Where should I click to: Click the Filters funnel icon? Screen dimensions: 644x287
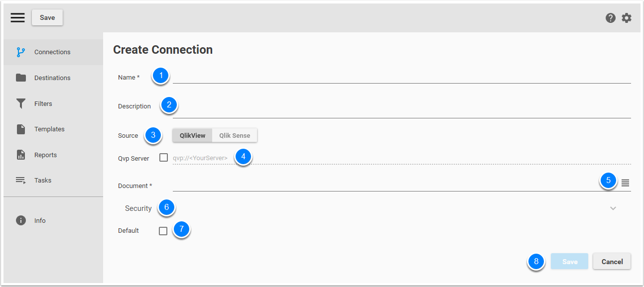pos(20,103)
